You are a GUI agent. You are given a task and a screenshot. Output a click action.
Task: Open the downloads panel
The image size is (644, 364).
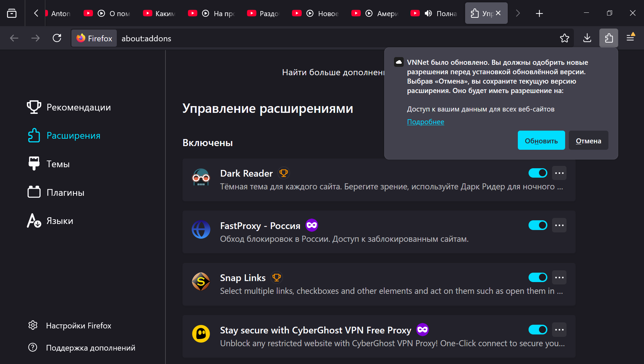587,38
